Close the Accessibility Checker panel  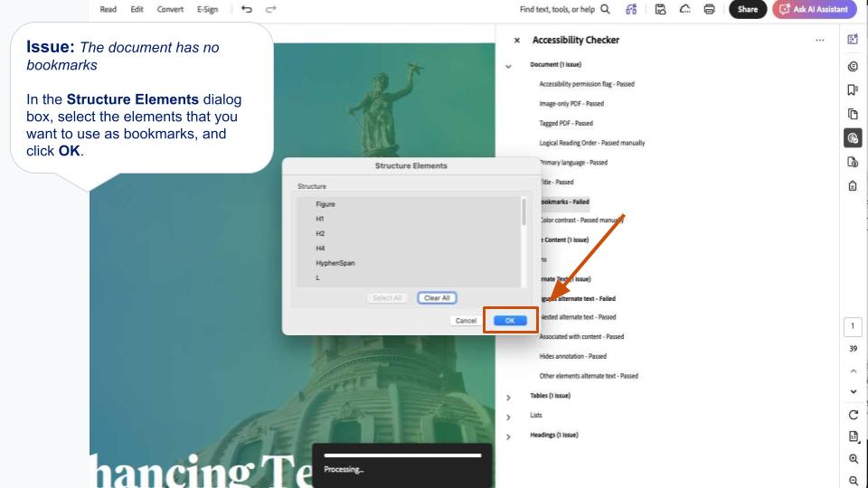coord(517,41)
